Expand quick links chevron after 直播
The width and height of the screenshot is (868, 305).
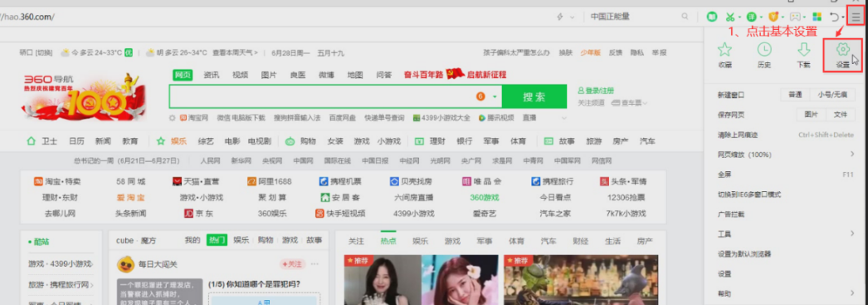click(564, 118)
